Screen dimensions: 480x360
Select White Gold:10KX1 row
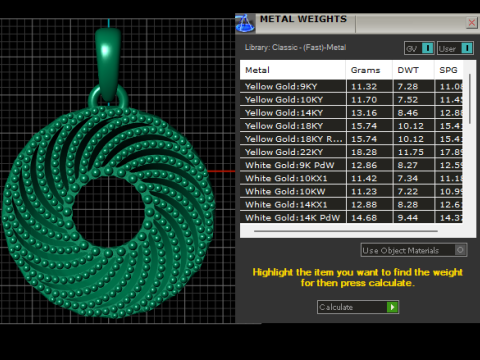click(351, 178)
